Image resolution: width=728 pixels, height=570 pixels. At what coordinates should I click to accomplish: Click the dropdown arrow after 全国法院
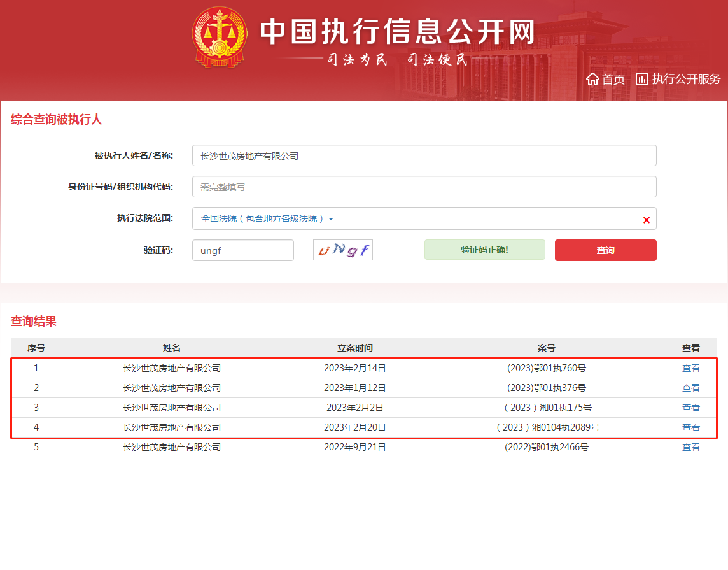pyautogui.click(x=331, y=219)
